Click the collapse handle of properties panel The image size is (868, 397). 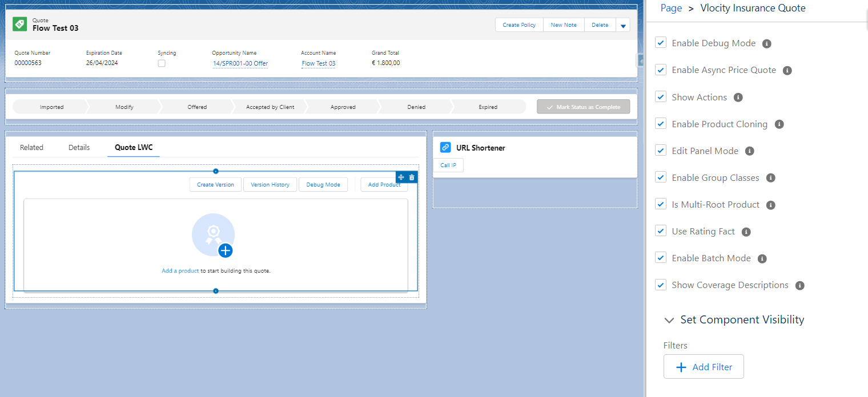coord(640,60)
